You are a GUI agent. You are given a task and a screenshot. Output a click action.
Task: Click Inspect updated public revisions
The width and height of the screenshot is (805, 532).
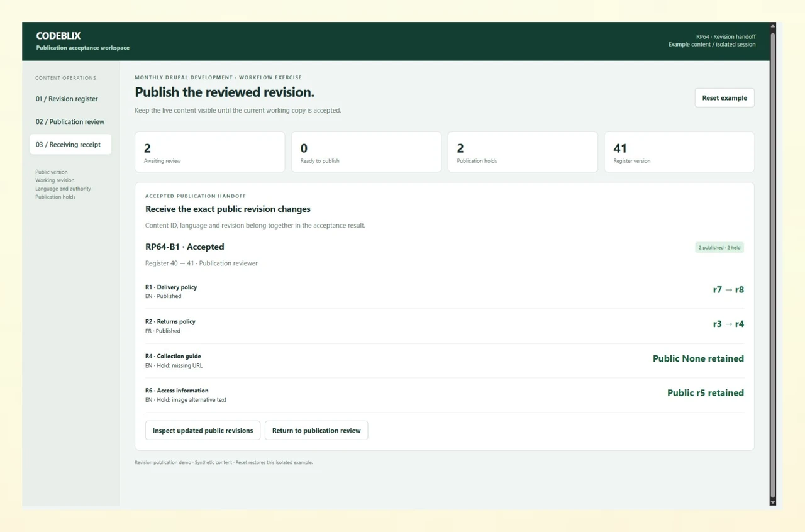(x=203, y=431)
